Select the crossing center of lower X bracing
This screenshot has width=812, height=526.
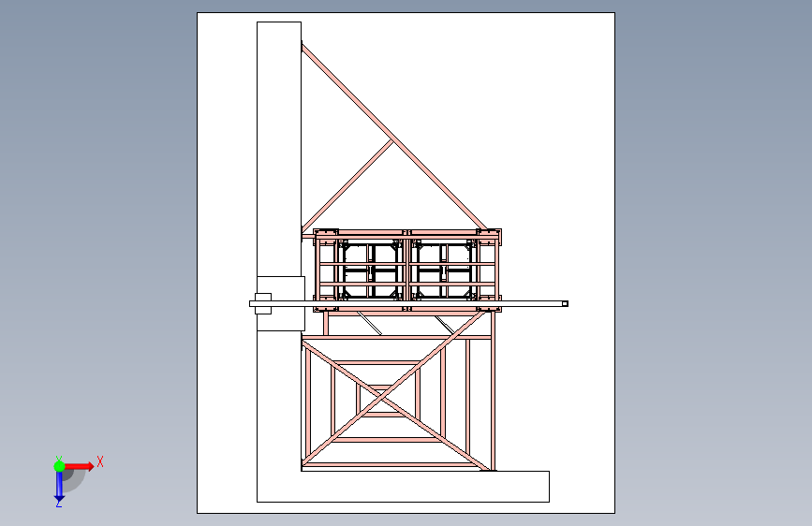click(382, 398)
